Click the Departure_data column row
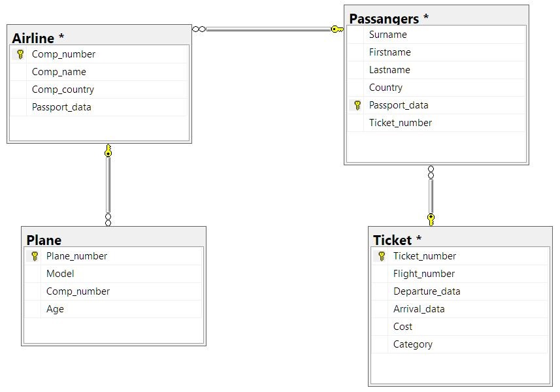This screenshot has height=392, width=560. [426, 291]
